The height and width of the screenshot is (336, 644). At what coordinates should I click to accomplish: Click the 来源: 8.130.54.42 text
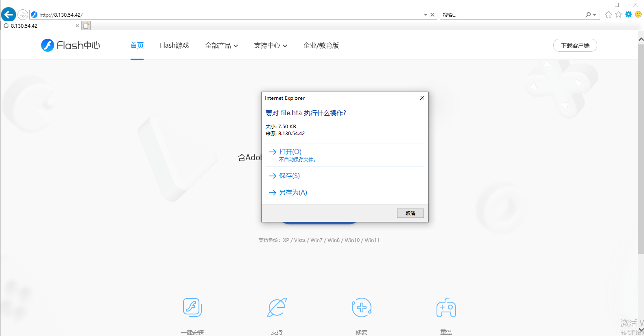coord(285,134)
